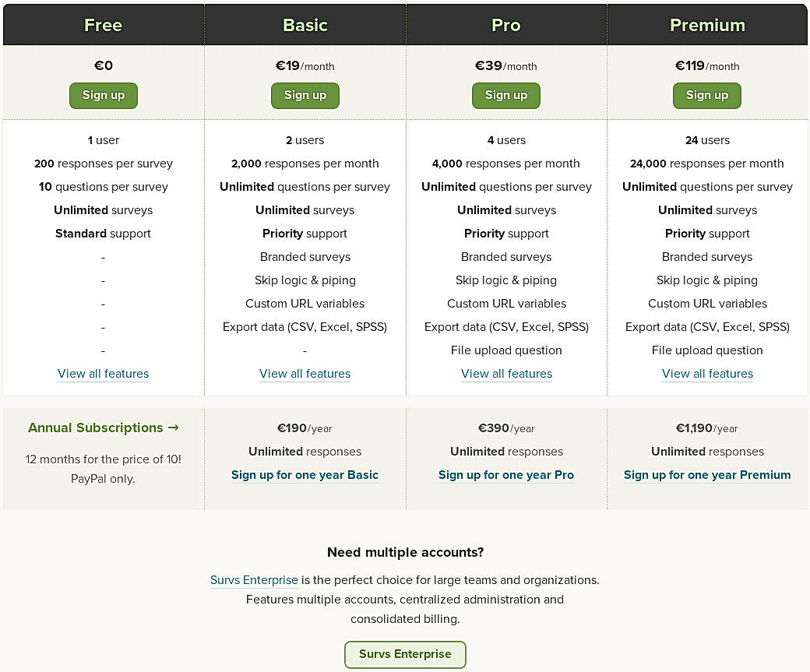Click the Survs Enterprise button
This screenshot has height=672, width=810.
405,655
